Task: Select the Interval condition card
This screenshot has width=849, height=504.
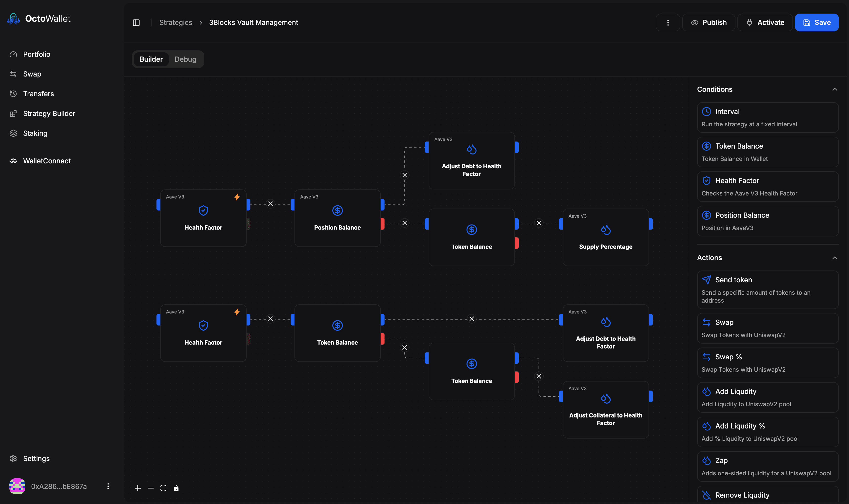Action: [x=768, y=117]
